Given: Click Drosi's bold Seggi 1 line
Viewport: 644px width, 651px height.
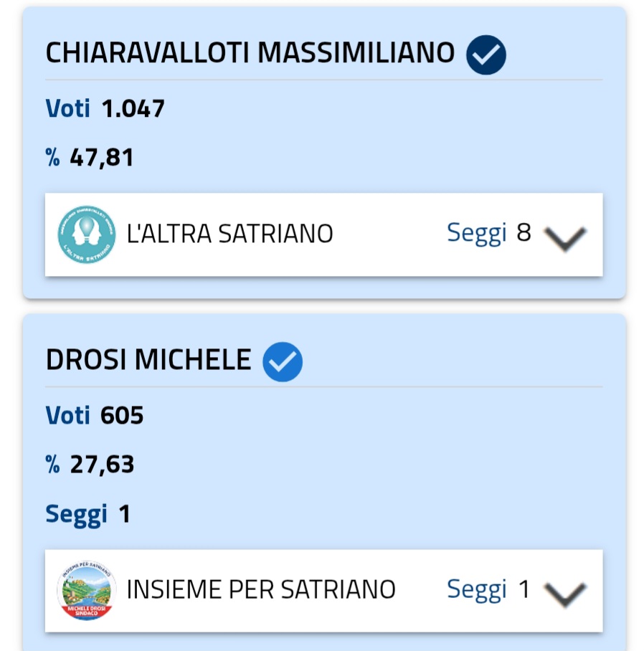Looking at the screenshot, I should (87, 515).
